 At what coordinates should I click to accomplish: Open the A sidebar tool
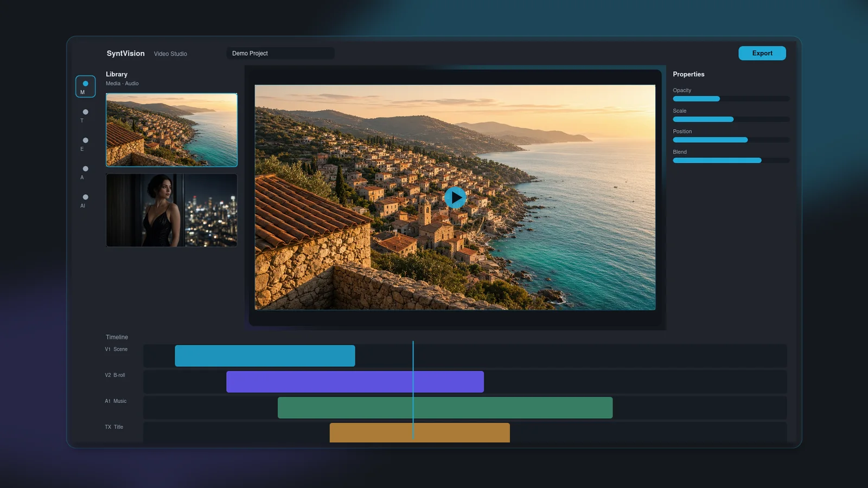coord(85,172)
